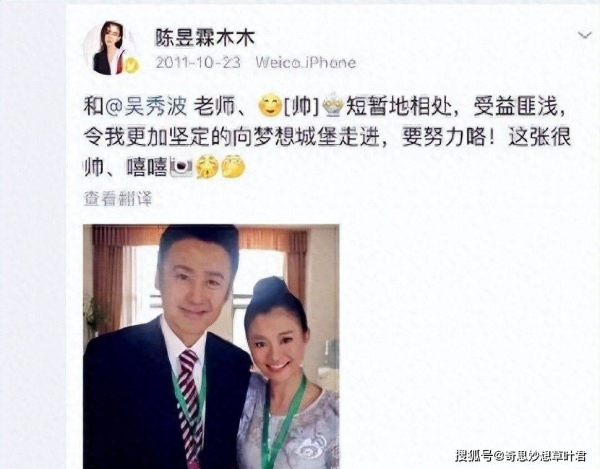This screenshot has width=600, height=469.
Task: Click the crown emoji in post
Action: 334,106
